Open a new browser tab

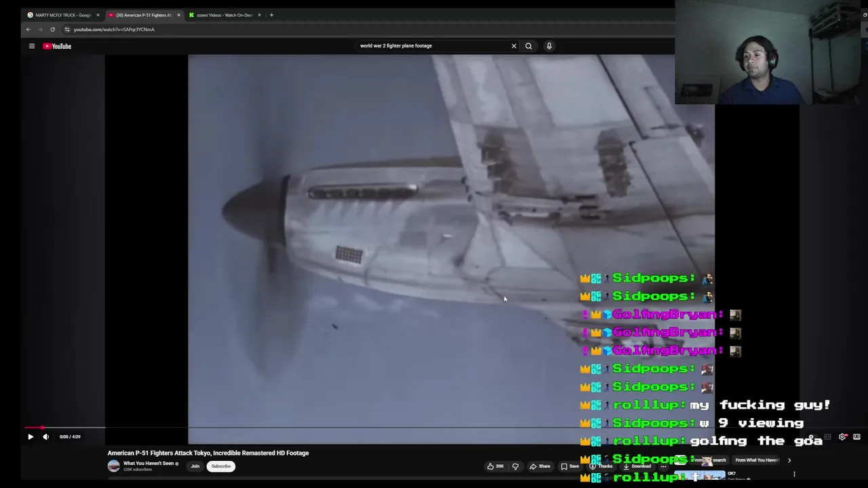(x=271, y=15)
